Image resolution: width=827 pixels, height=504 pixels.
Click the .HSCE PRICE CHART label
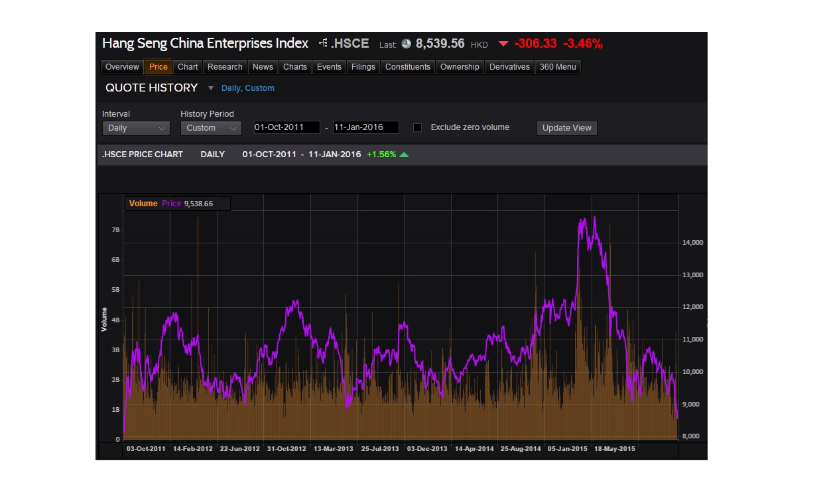[x=143, y=155]
